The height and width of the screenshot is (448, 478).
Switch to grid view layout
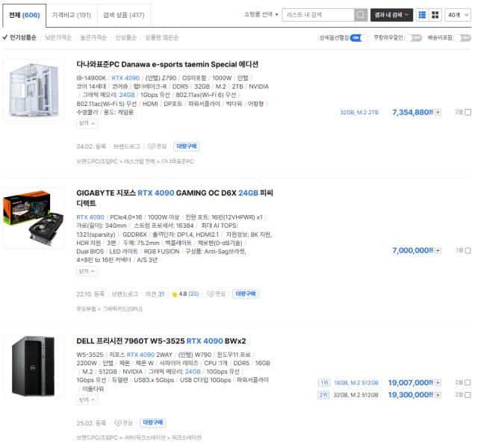(x=435, y=15)
